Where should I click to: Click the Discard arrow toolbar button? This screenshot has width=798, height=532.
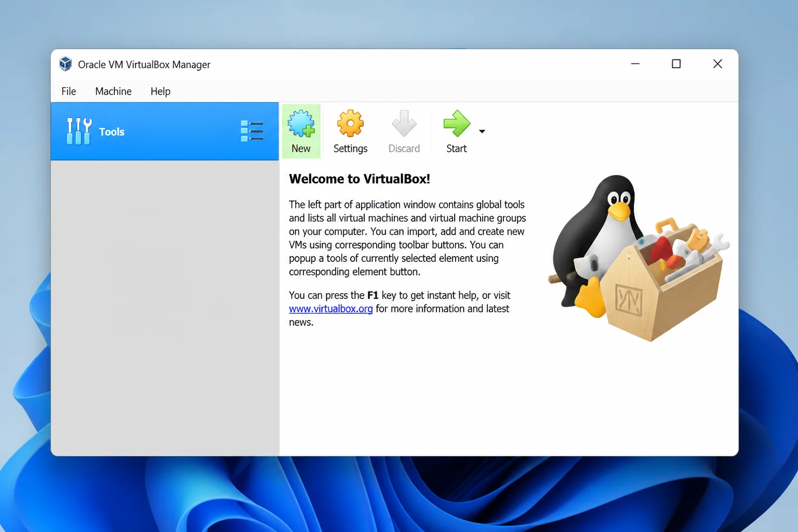pyautogui.click(x=404, y=131)
